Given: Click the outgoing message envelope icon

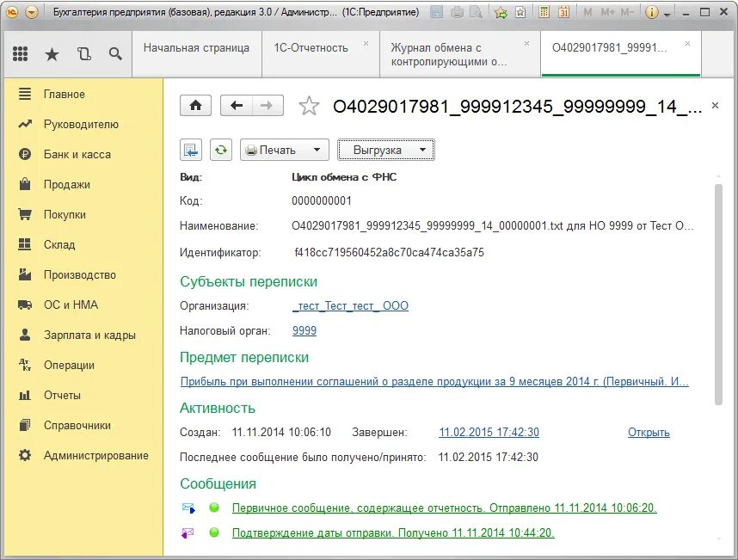Looking at the screenshot, I should point(188,508).
